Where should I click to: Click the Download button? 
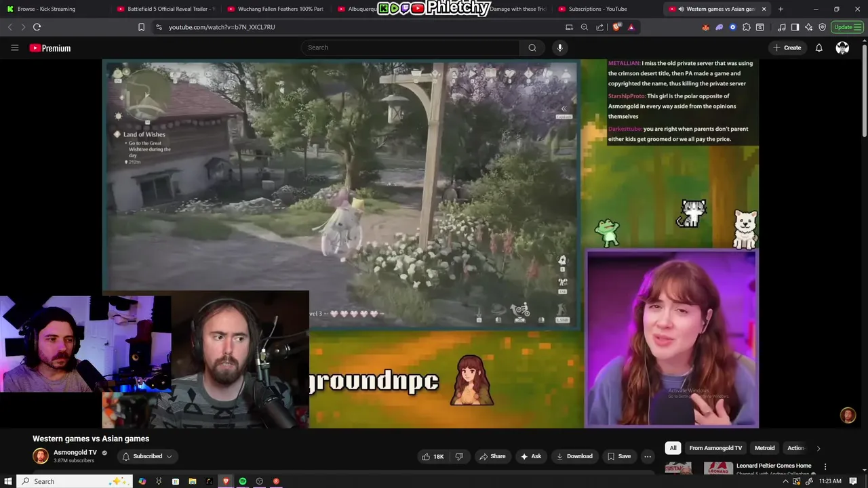tap(574, 456)
